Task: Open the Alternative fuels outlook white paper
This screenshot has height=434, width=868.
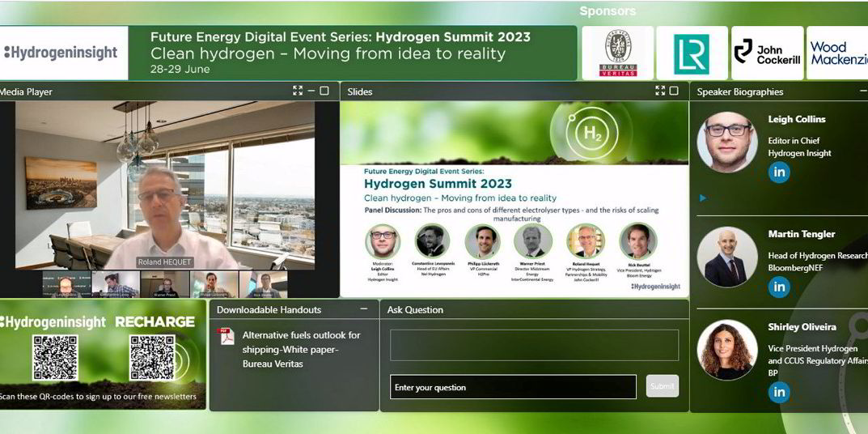Action: (x=301, y=349)
